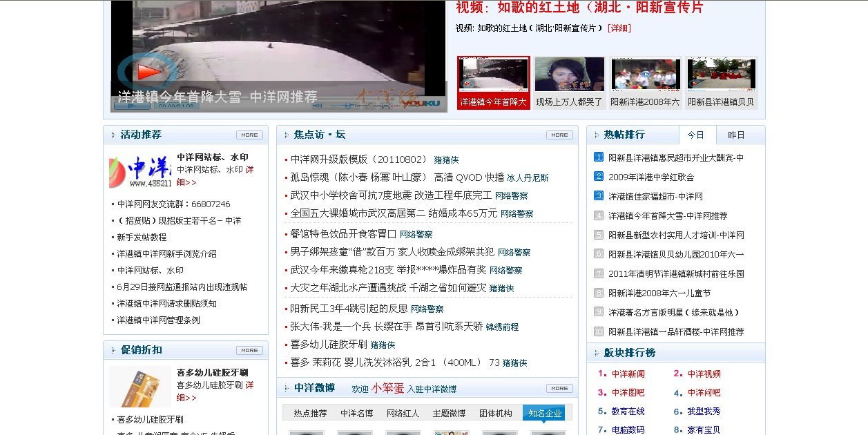This screenshot has height=435, width=868.
Task: Click 小笨蛋 in the 中洋微博 welcome line
Action: coord(387,388)
